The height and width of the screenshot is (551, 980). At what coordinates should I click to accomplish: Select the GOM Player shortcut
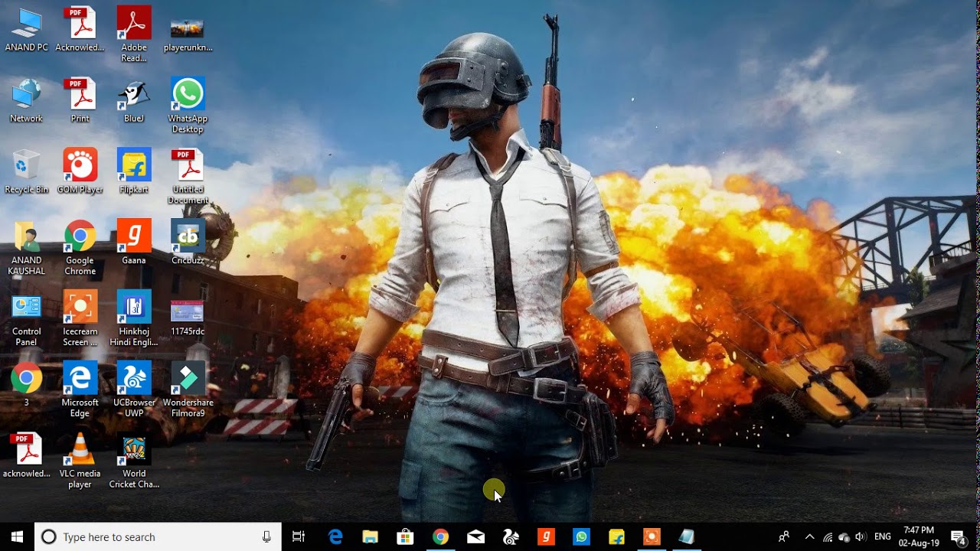[80, 172]
